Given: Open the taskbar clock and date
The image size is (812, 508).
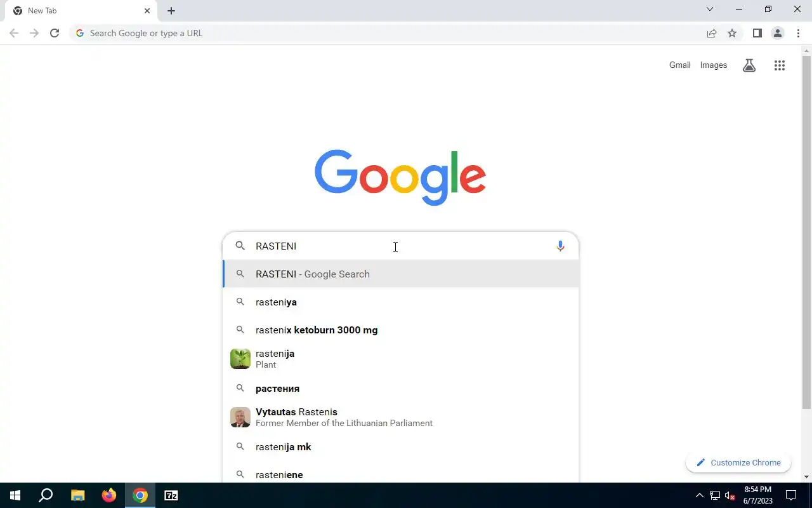Looking at the screenshot, I should [x=758, y=495].
